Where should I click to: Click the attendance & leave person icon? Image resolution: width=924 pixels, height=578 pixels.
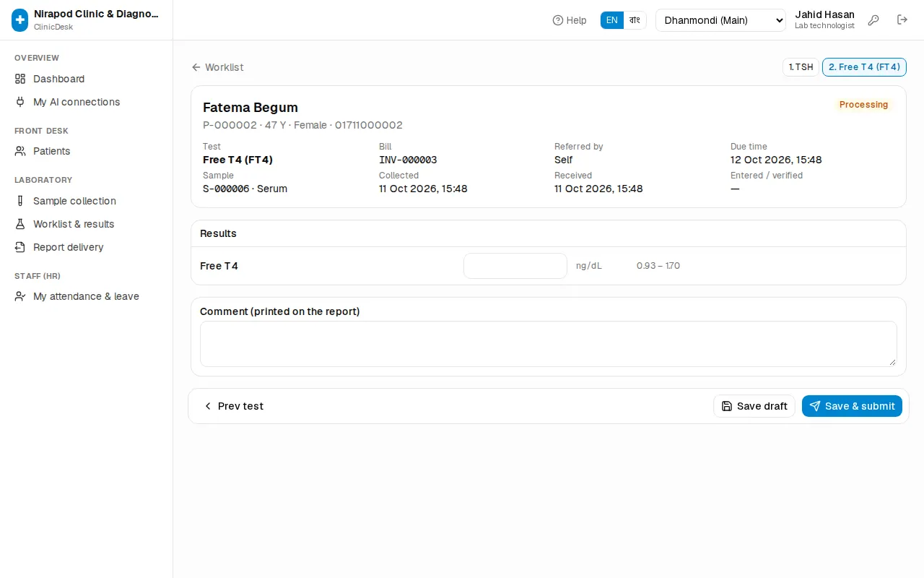(x=20, y=296)
